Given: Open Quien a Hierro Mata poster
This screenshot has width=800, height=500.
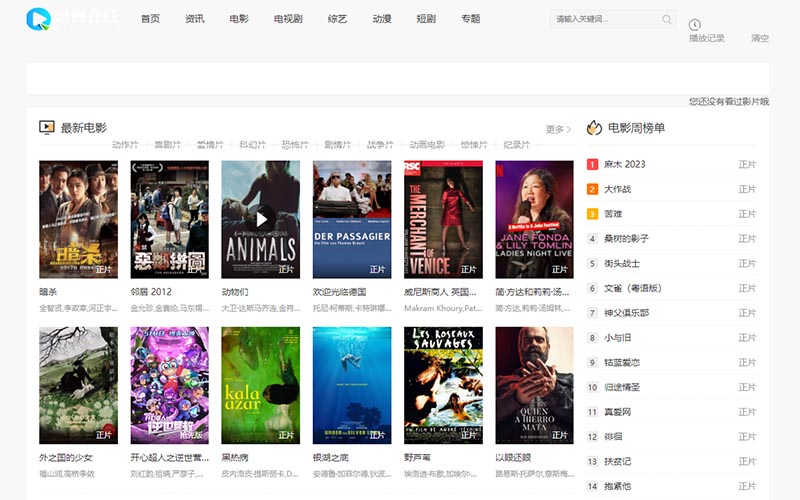Looking at the screenshot, I should pos(534,385).
